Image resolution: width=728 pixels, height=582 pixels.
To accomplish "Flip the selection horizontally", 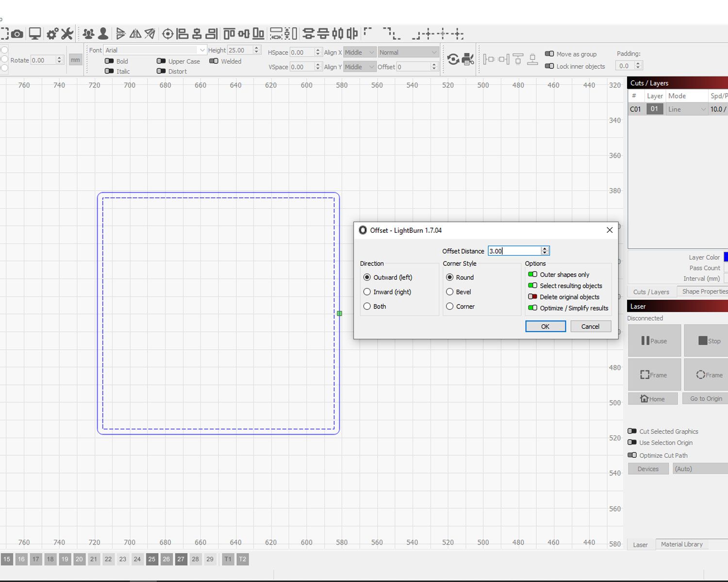I will 136,34.
